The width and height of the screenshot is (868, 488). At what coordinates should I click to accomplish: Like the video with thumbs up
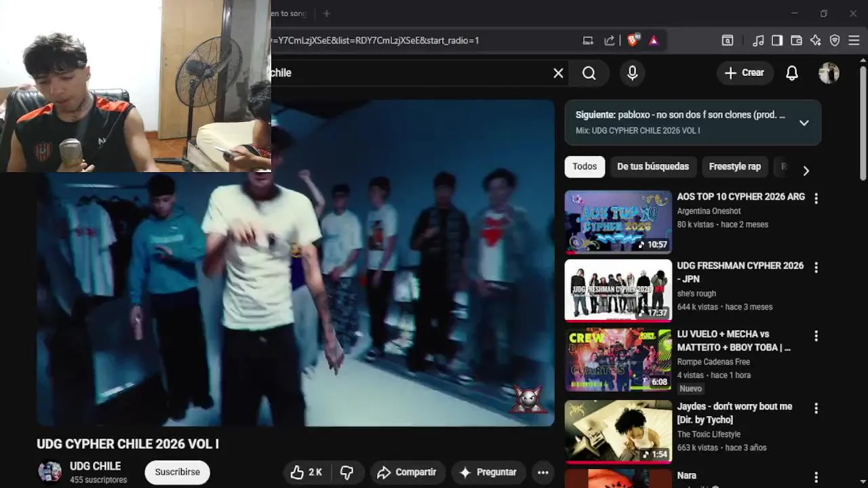point(307,472)
